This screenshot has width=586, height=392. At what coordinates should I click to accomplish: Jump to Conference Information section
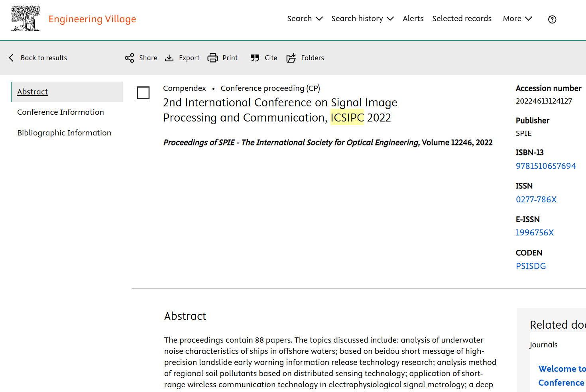tap(61, 112)
